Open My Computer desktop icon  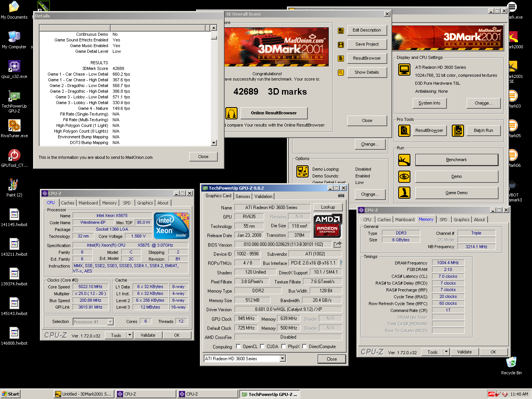pyautogui.click(x=14, y=40)
